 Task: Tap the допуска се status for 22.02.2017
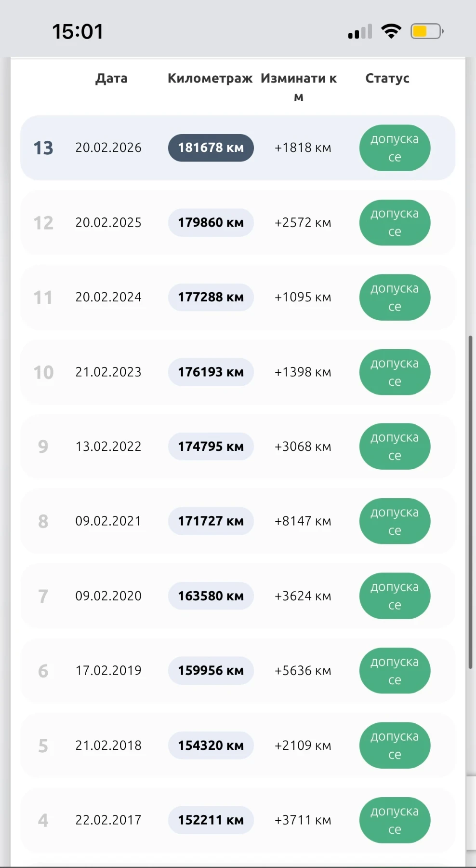(395, 820)
